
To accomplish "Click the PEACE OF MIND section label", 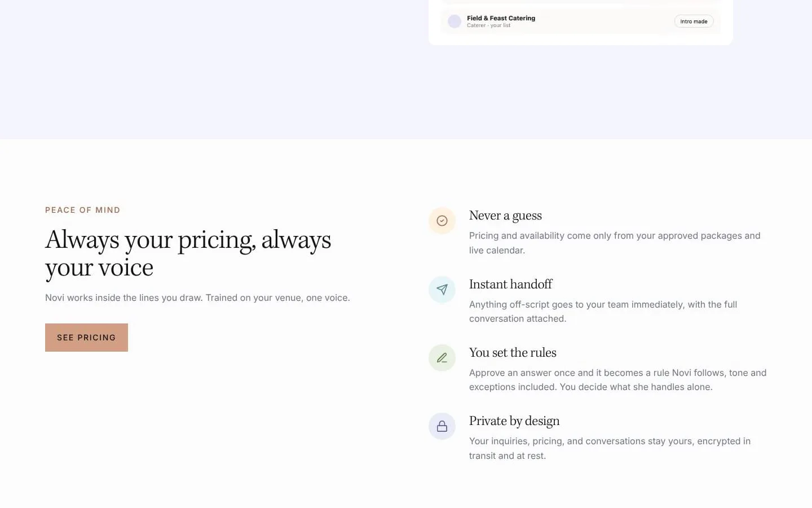I will (x=83, y=210).
